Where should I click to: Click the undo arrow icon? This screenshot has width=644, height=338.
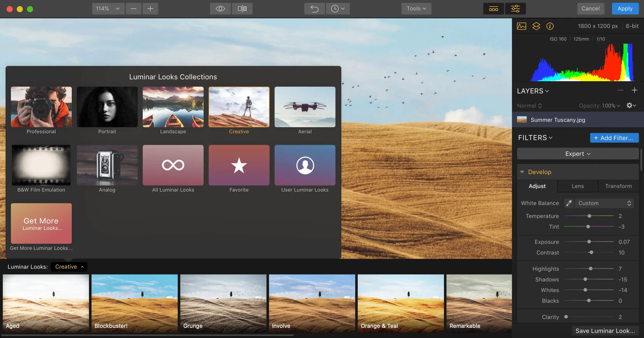coord(313,9)
